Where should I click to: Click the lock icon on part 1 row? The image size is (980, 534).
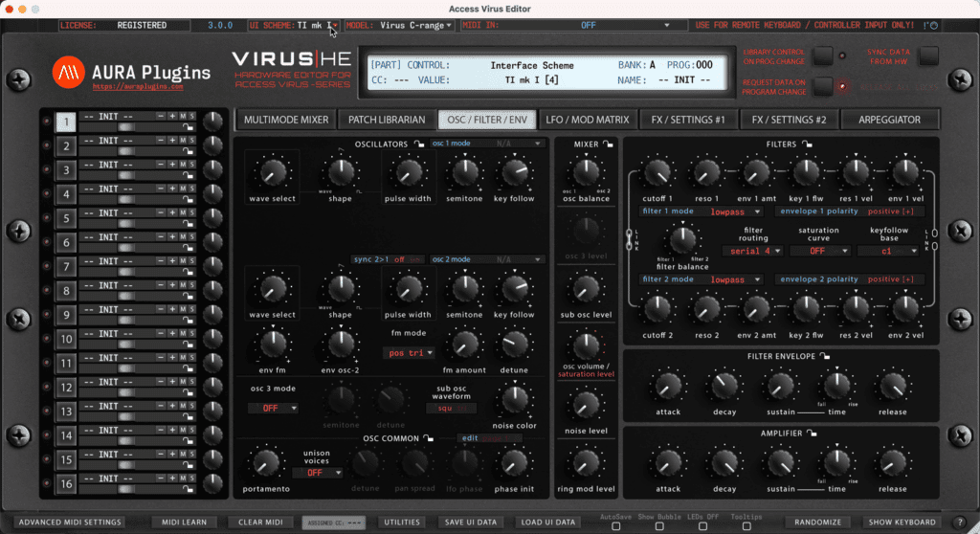(x=188, y=127)
